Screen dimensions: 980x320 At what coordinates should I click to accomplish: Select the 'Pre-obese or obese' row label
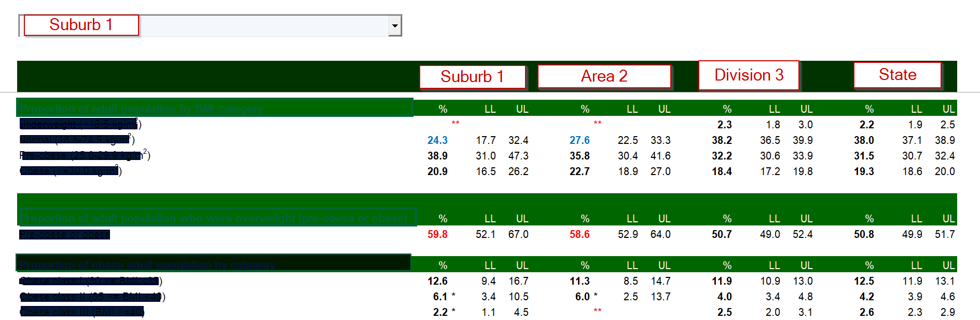(64, 235)
